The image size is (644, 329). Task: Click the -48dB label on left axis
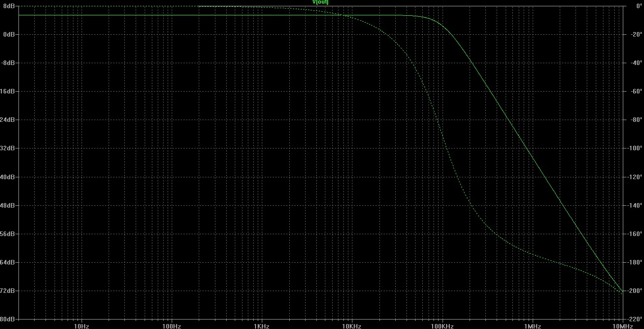[8, 205]
